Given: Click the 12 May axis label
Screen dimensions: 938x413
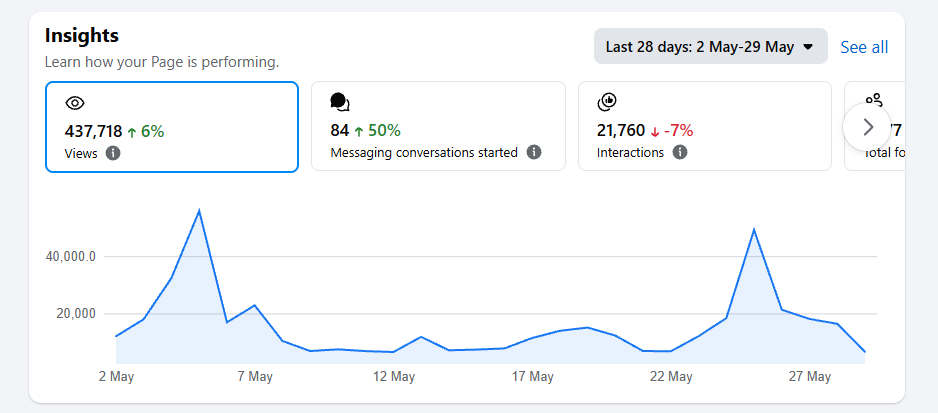Looking at the screenshot, I should coord(394,377).
